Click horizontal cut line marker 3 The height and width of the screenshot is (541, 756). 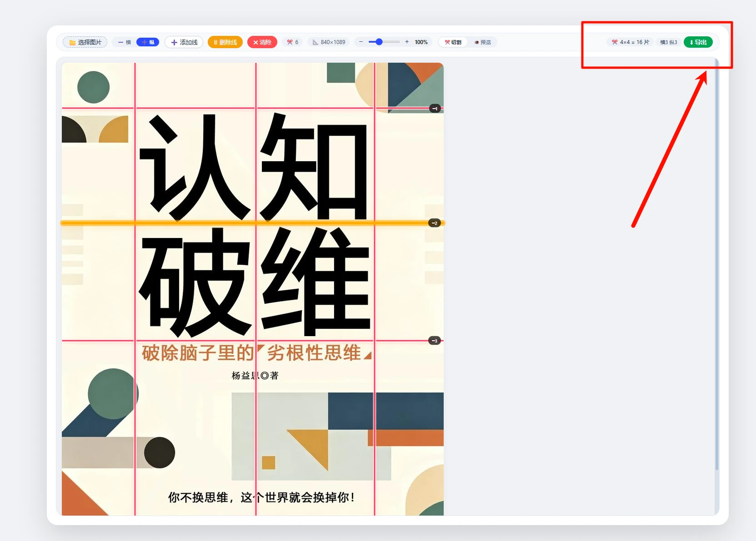435,341
